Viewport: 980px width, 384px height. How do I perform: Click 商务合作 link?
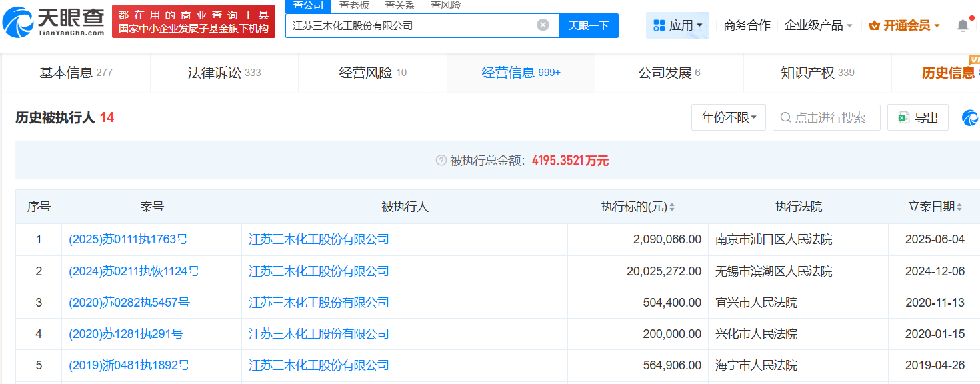(747, 25)
